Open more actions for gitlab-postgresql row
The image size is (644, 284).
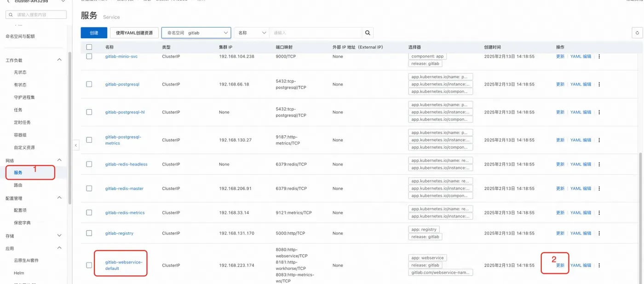click(x=599, y=84)
